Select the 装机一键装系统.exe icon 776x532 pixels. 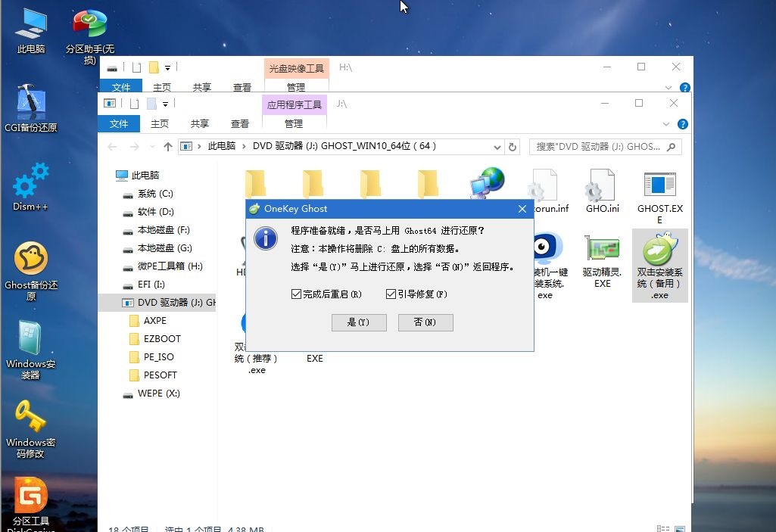click(x=549, y=266)
